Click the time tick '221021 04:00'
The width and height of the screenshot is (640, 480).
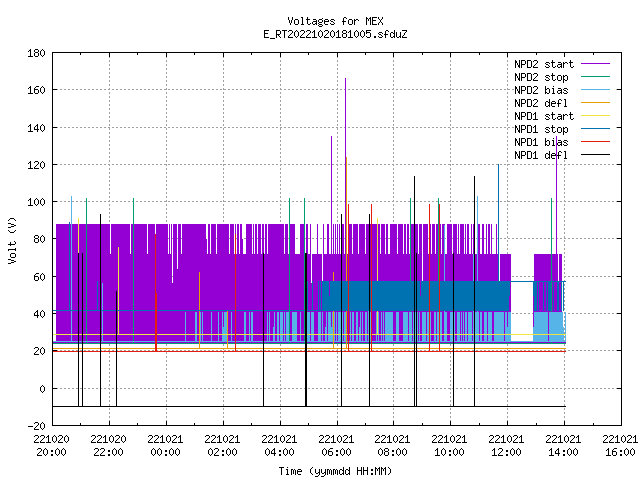pyautogui.click(x=279, y=446)
